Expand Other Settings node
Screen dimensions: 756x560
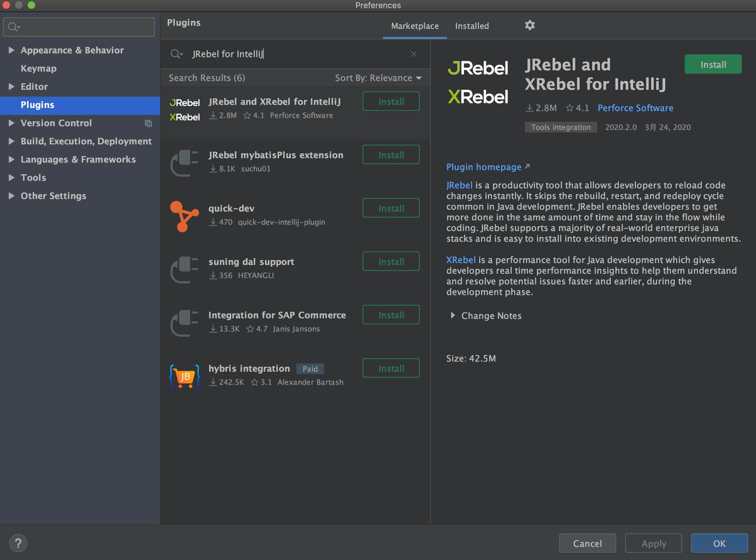[x=11, y=196]
